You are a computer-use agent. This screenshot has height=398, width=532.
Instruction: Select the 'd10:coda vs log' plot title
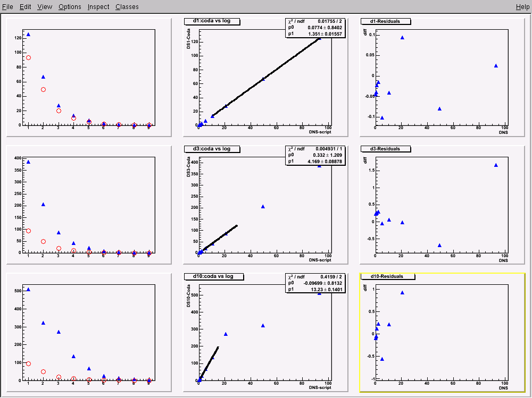[x=213, y=276]
